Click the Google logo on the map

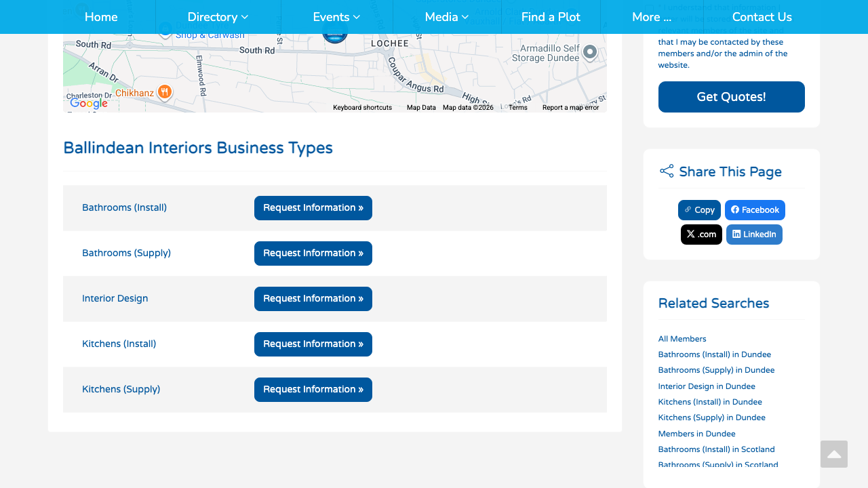[89, 103]
